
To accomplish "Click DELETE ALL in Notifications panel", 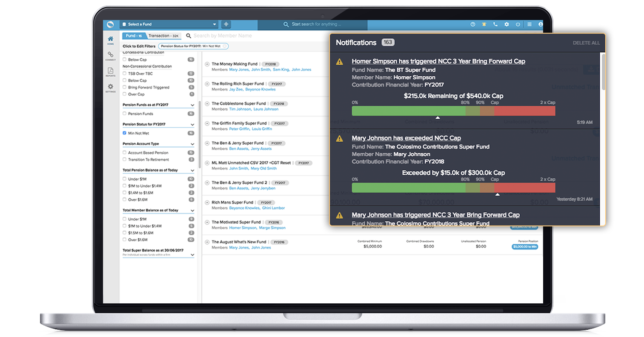I will pyautogui.click(x=586, y=43).
